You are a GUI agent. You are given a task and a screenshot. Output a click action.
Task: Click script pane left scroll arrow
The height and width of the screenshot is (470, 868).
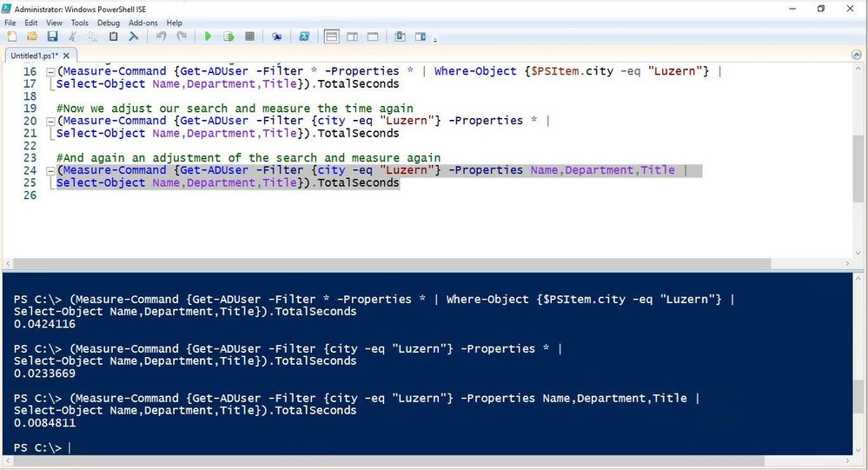point(7,263)
